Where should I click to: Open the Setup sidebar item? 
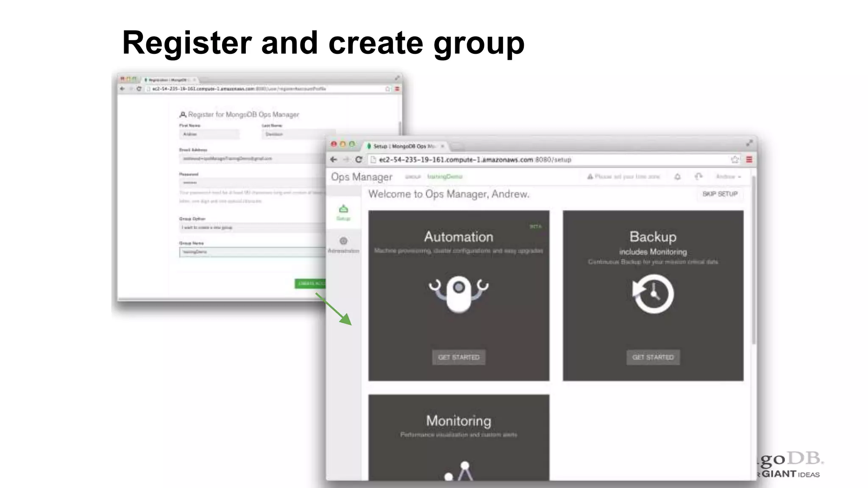pos(343,212)
